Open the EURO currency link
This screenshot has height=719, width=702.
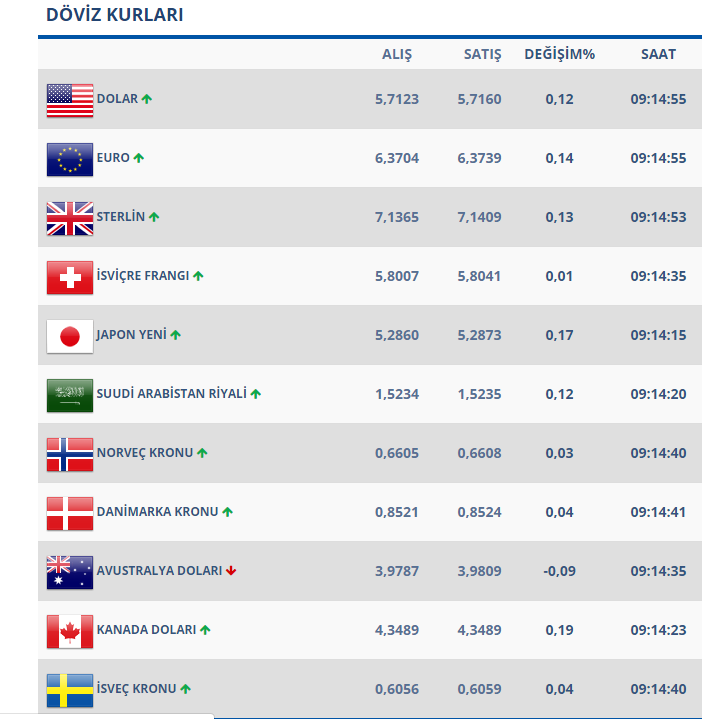pyautogui.click(x=113, y=158)
